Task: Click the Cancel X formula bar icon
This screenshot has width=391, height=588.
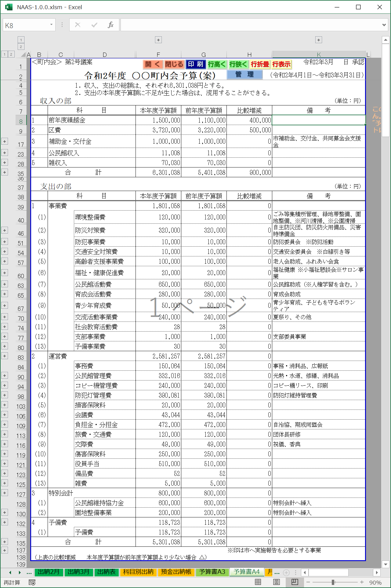Action: (x=78, y=25)
